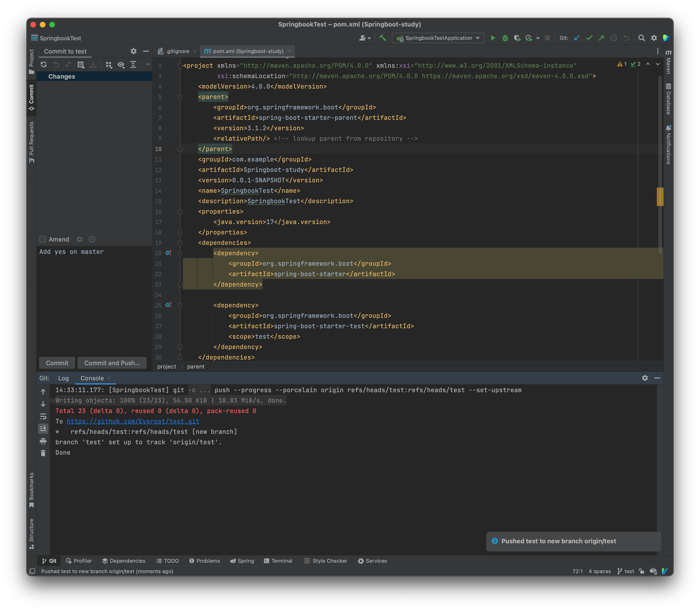Switch to the Git Log tab
The image size is (700, 611).
[x=64, y=378]
